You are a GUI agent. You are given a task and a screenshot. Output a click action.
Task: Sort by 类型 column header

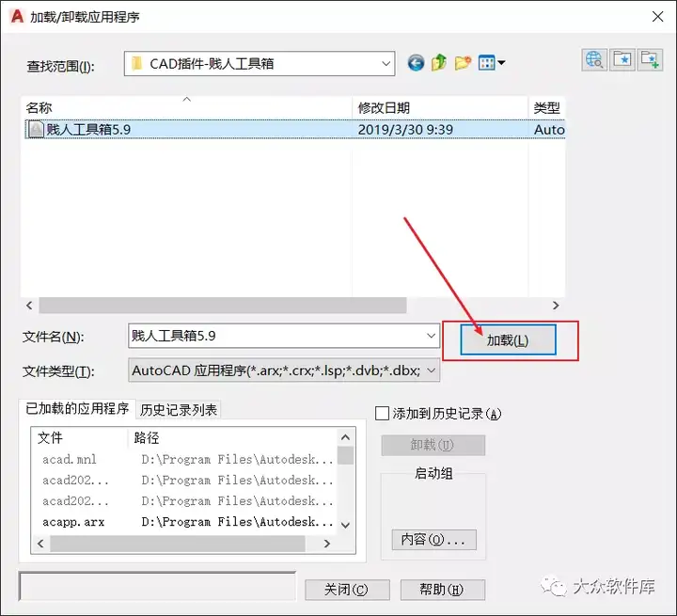pos(546,107)
